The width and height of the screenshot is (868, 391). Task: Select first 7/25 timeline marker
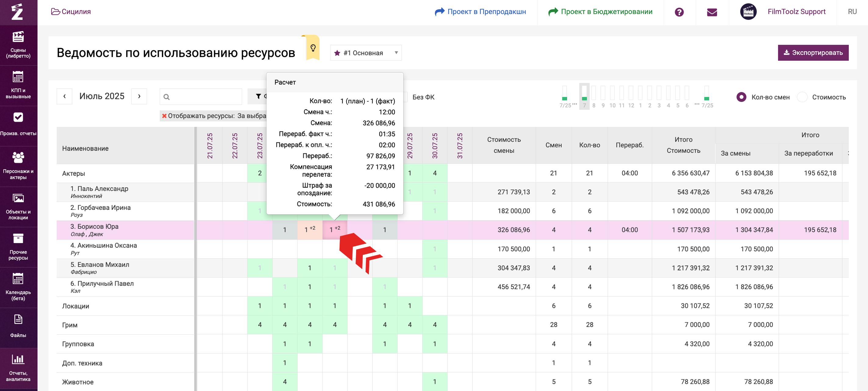[565, 97]
